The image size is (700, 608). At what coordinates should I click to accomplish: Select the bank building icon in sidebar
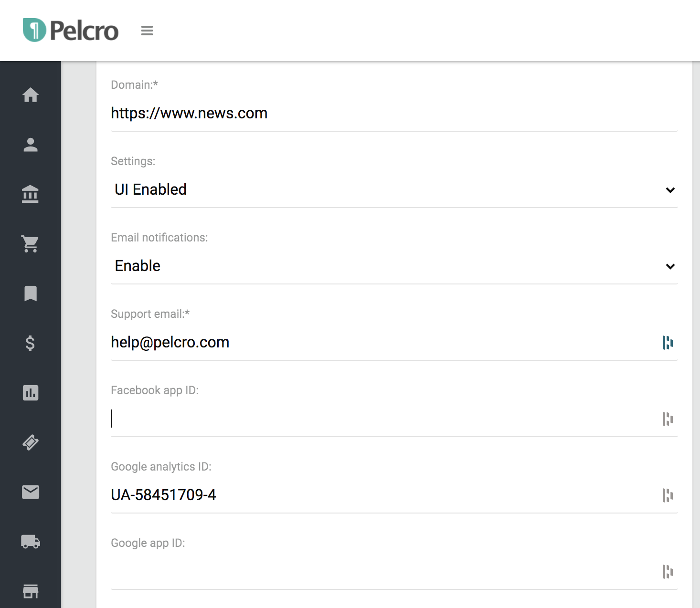tap(31, 194)
